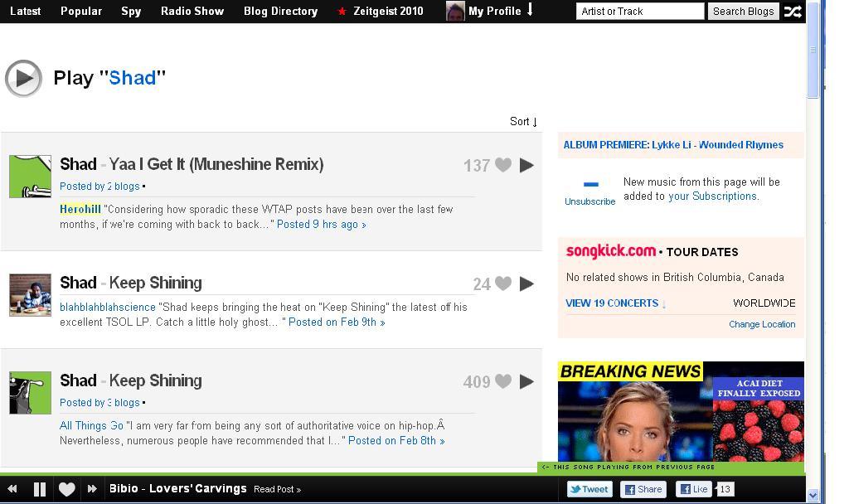The width and height of the screenshot is (849, 504).
Task: Open the Breaking News acai diet ad
Action: click(681, 411)
